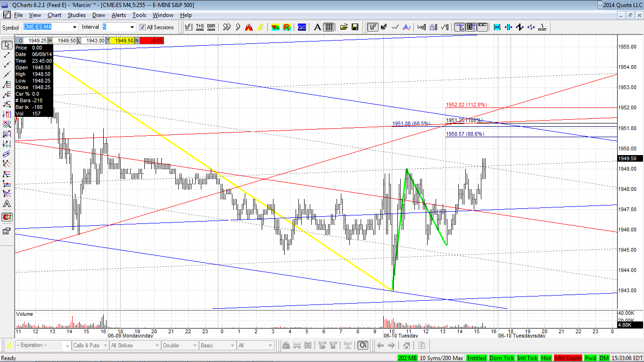Screen dimensions: 644x362
Task: Expand the Expiration dropdown
Action: (66, 346)
